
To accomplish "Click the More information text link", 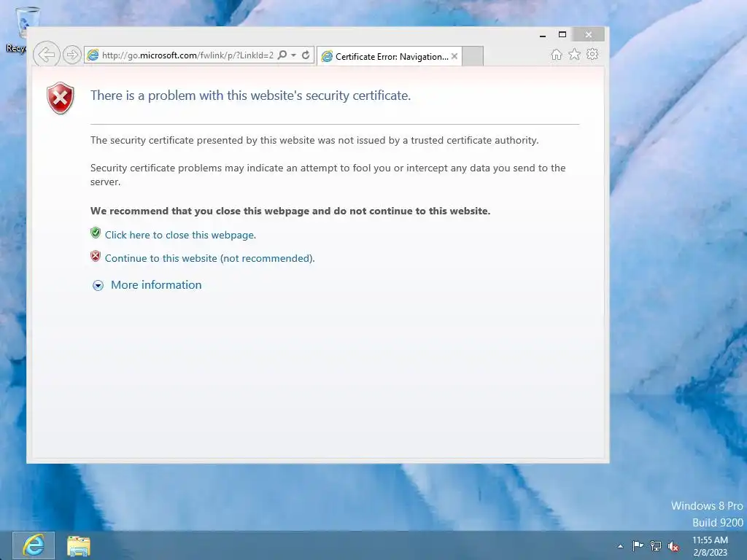I will [x=156, y=285].
